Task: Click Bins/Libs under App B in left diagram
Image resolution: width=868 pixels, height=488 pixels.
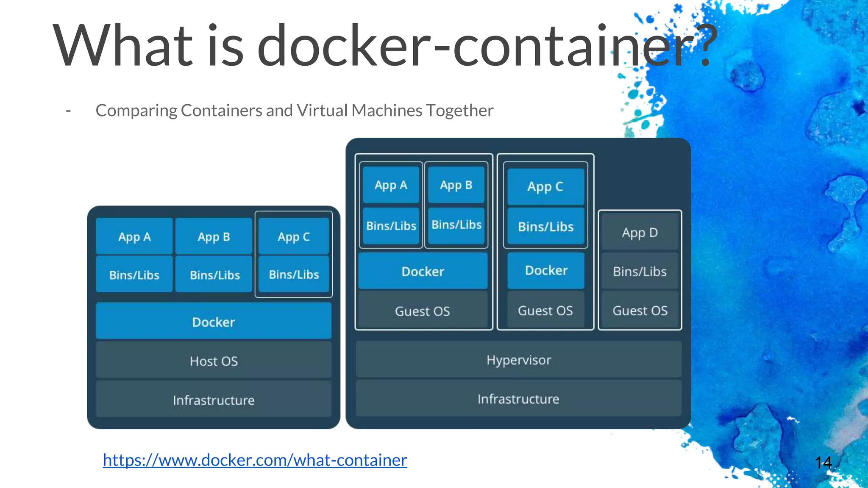Action: (x=214, y=275)
